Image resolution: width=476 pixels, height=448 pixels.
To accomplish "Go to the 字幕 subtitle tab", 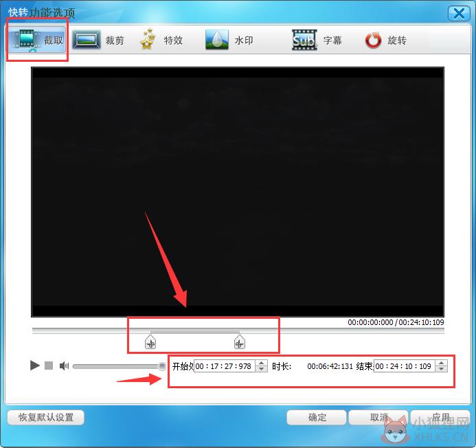I will pos(317,40).
